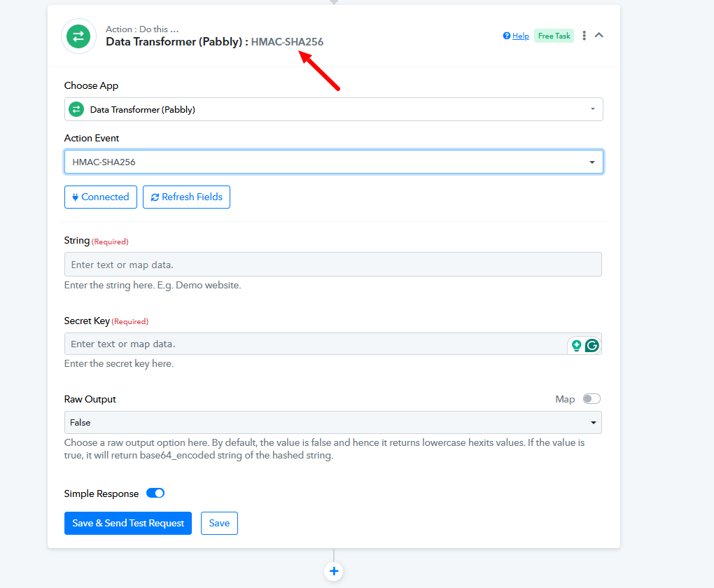
Task: Click the Raw Output description text
Action: tap(324, 449)
